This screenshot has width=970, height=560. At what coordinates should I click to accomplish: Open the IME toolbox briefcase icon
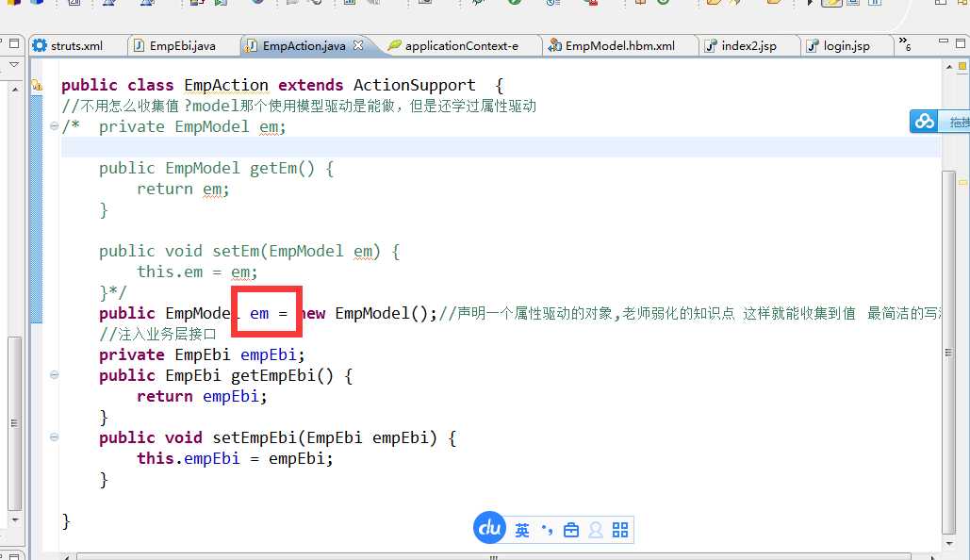571,530
